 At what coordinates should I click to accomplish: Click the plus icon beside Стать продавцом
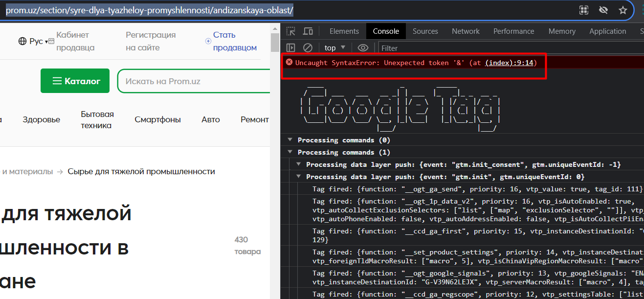point(208,42)
